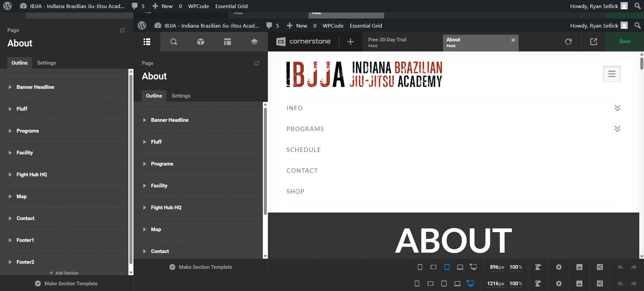Open the Elements cube icon
The height and width of the screenshot is (291, 644).
point(201,42)
